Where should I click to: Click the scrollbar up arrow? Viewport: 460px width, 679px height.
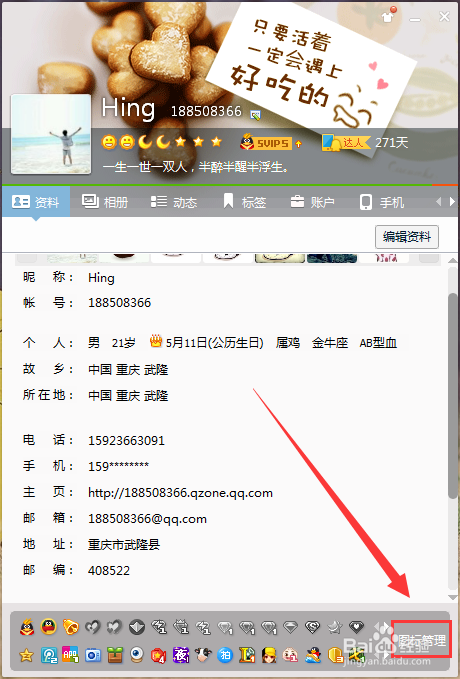[452, 260]
